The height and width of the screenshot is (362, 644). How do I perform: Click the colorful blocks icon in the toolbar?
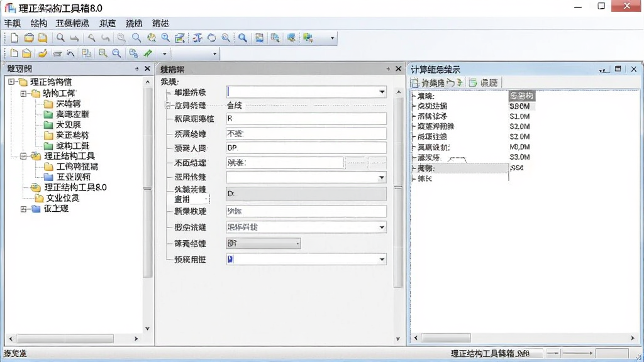(x=308, y=38)
